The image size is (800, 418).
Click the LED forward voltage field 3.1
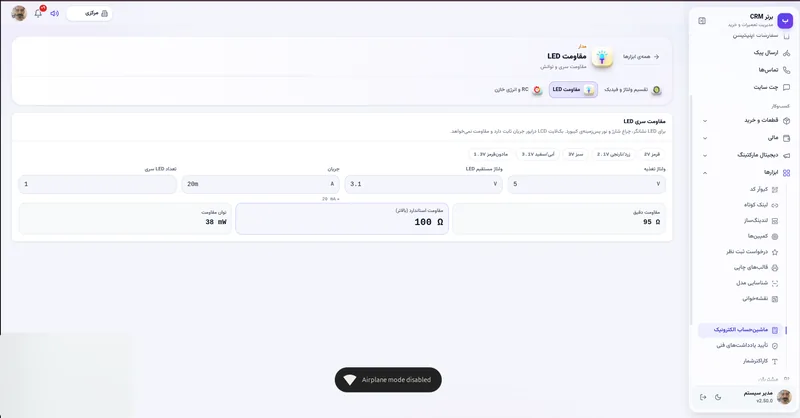click(x=423, y=184)
